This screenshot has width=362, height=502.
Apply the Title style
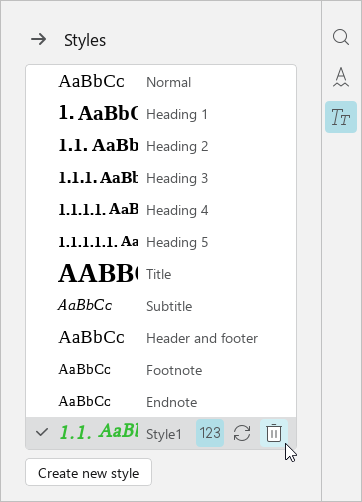pos(161,274)
